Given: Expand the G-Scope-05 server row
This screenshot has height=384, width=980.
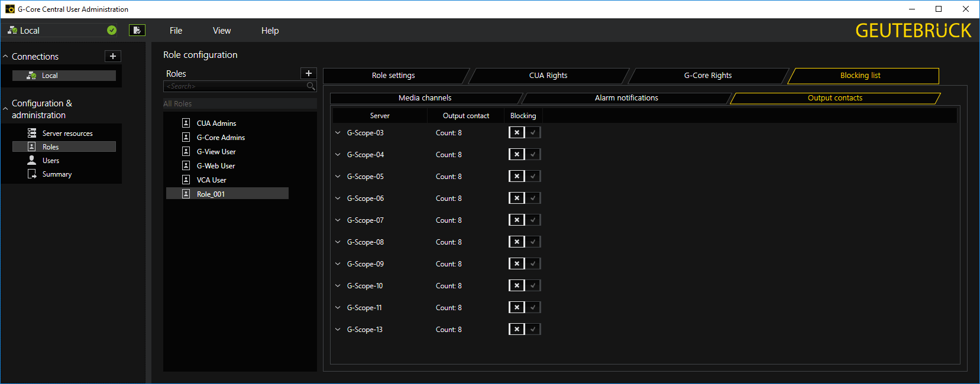Looking at the screenshot, I should 338,177.
